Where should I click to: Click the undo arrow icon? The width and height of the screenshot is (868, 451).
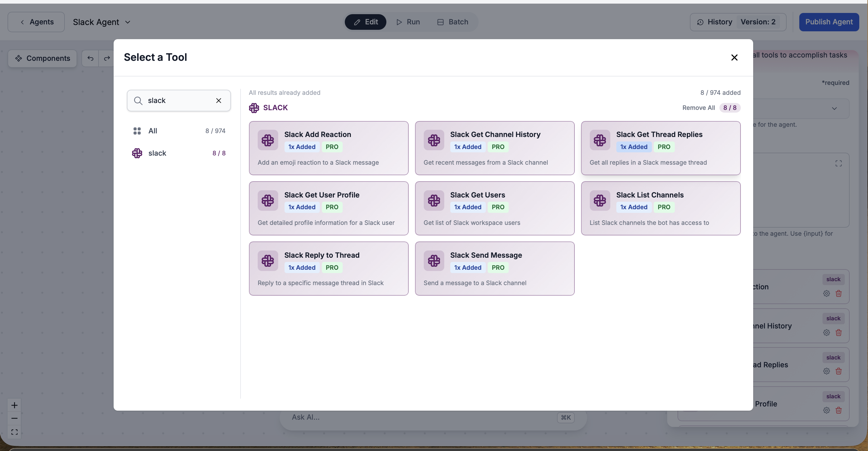point(90,58)
